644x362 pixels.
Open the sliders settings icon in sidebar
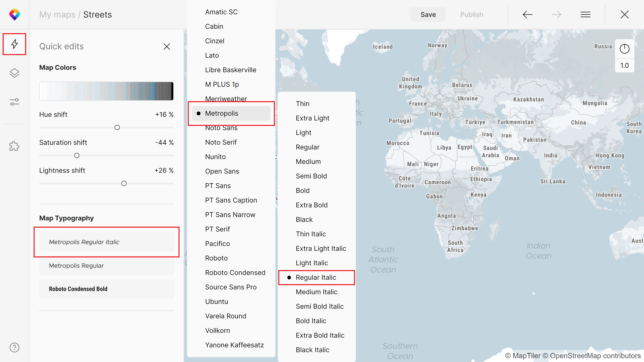pos(14,102)
